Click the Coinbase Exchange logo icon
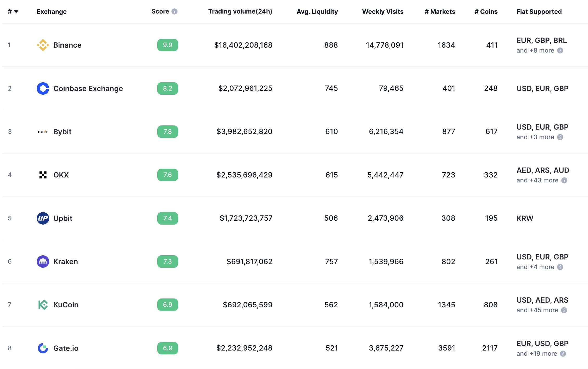This screenshot has width=588, height=369. click(x=43, y=88)
